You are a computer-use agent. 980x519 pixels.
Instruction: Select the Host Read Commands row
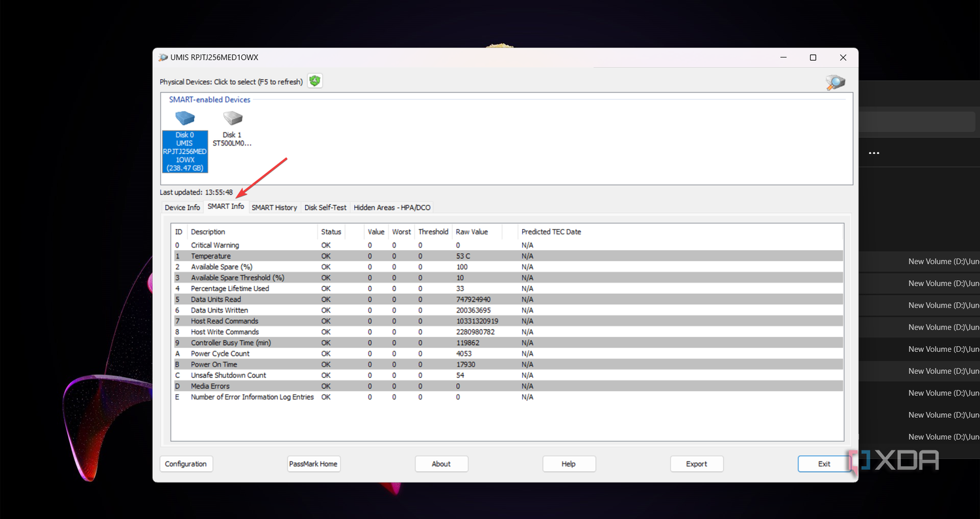tap(507, 321)
